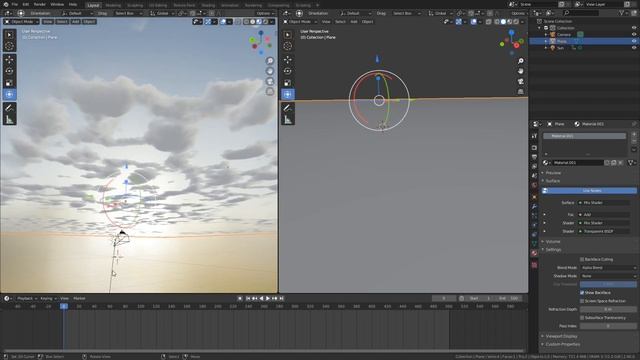Click the pan hand icon in right viewport
640x360 pixels.
click(521, 71)
